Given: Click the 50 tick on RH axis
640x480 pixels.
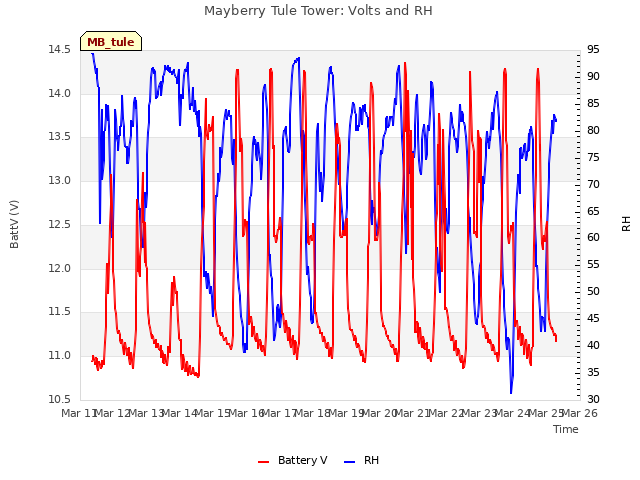Looking at the screenshot, I should point(593,291).
